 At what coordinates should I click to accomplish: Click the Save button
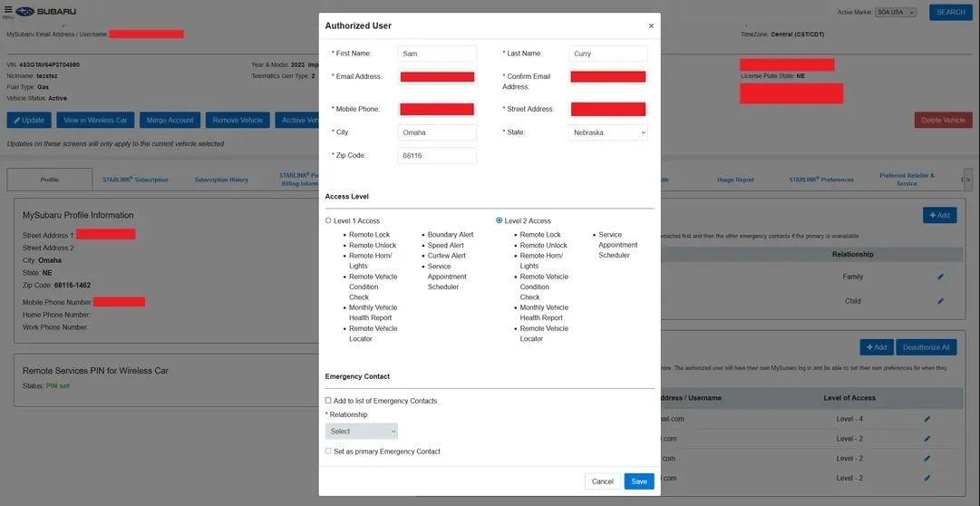[639, 482]
